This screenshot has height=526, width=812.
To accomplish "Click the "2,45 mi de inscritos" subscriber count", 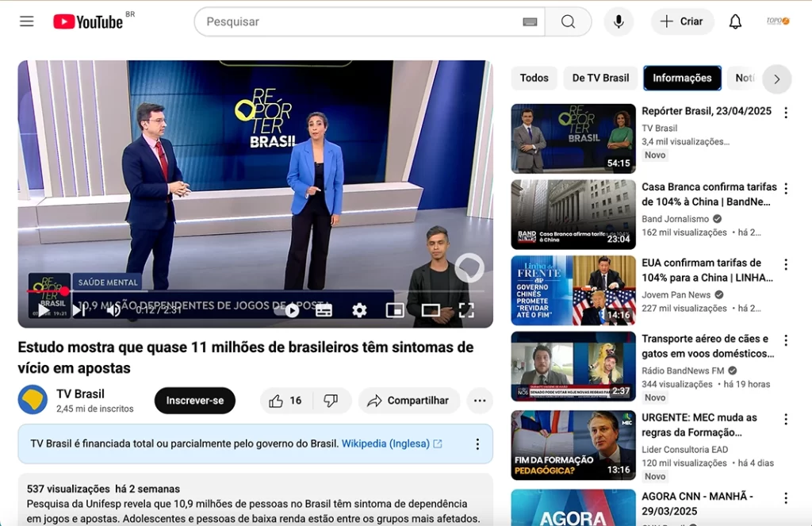I will coord(95,409).
